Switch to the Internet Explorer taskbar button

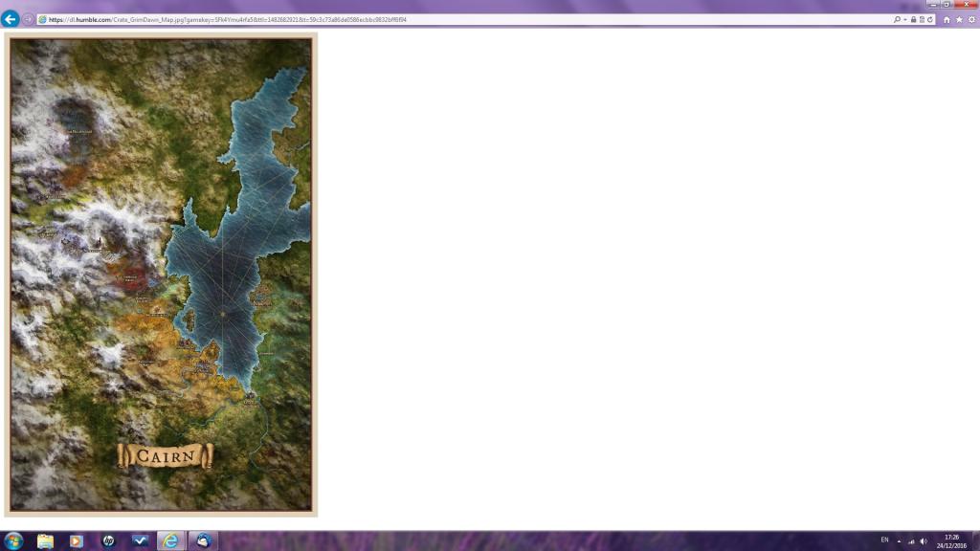170,541
